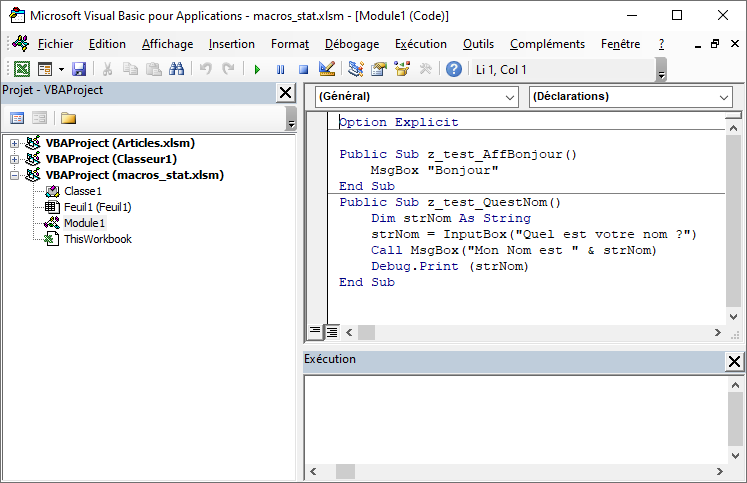Open the Edition menu
Viewport: 747px width, 483px height.
pos(107,44)
